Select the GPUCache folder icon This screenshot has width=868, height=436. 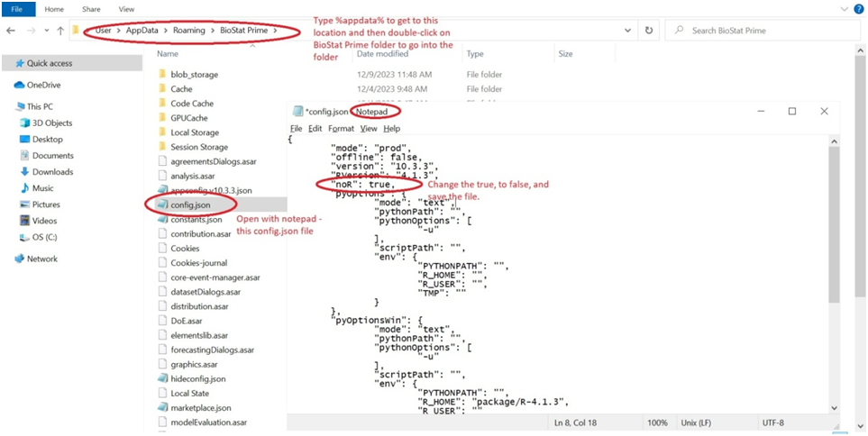162,118
